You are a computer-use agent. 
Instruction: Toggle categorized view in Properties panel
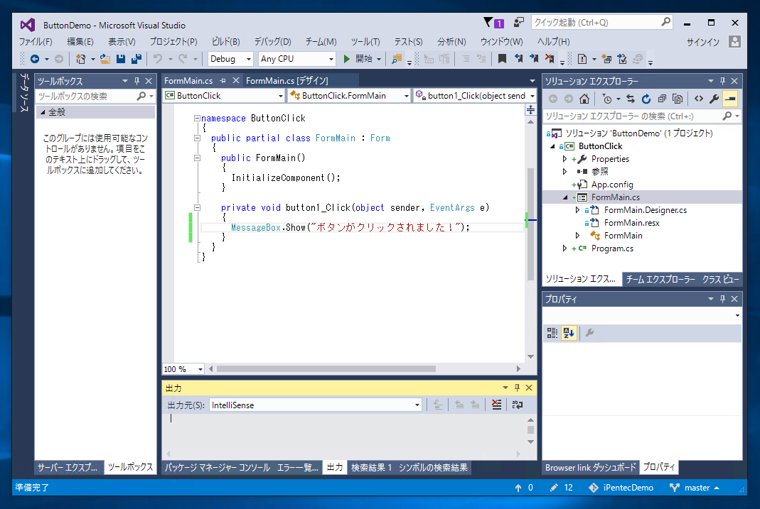[x=552, y=333]
